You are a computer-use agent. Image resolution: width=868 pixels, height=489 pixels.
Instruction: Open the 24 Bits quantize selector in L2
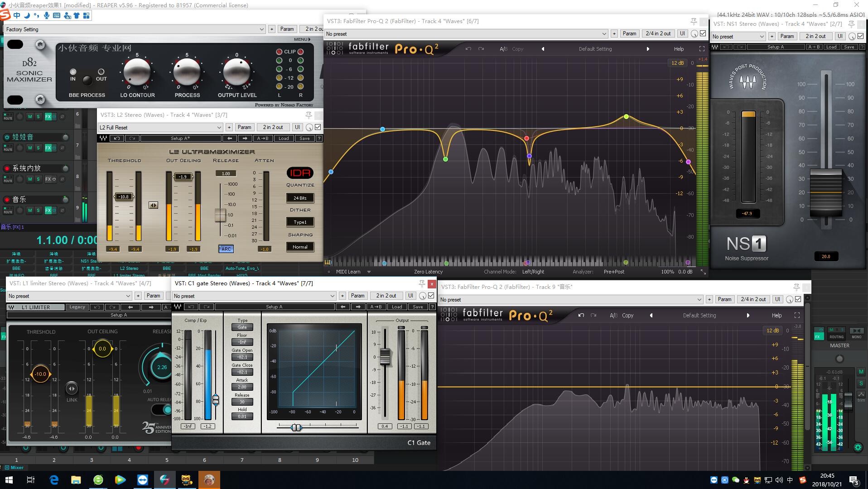(300, 198)
